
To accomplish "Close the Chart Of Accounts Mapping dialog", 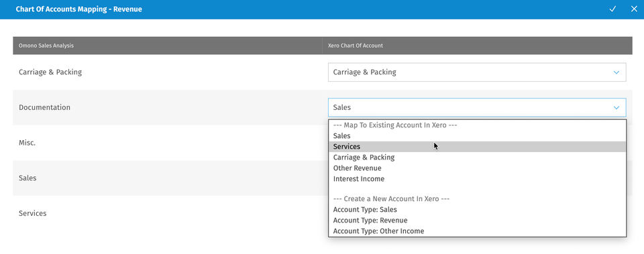I will pyautogui.click(x=634, y=9).
